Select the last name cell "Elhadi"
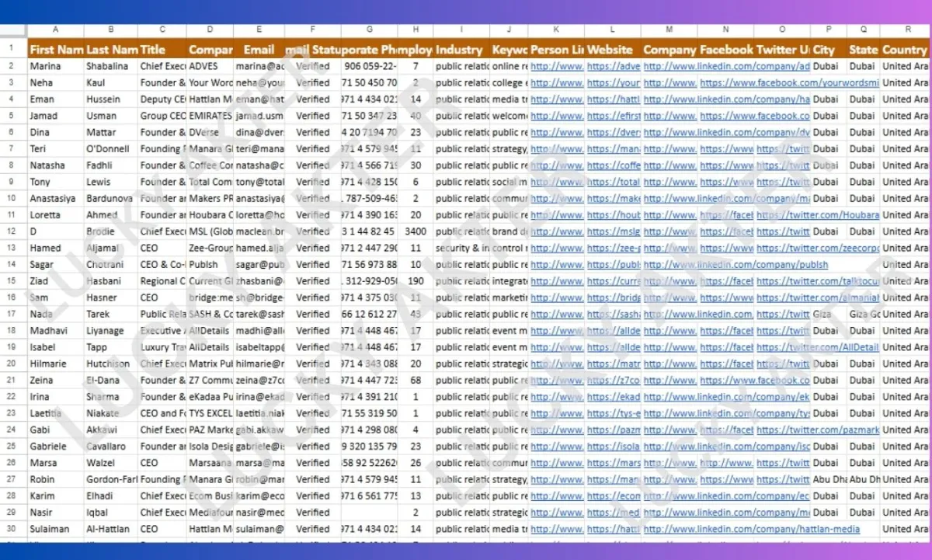This screenshot has height=560, width=932. click(111, 496)
